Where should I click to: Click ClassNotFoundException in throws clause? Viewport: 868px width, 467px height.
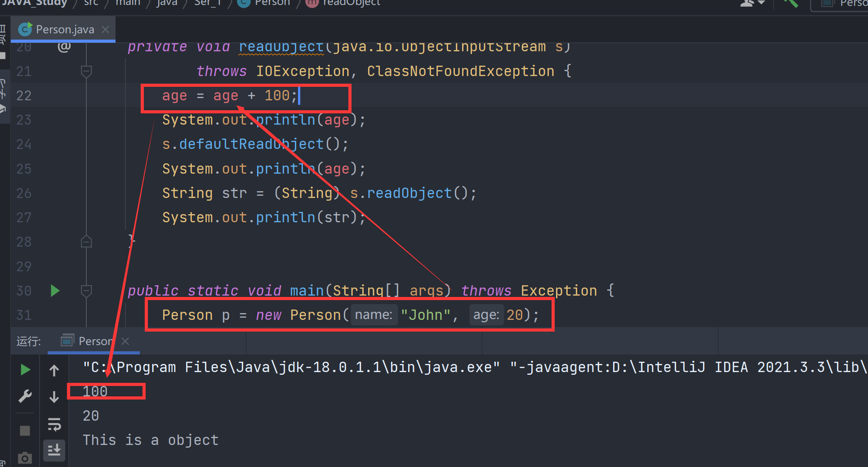(x=460, y=71)
